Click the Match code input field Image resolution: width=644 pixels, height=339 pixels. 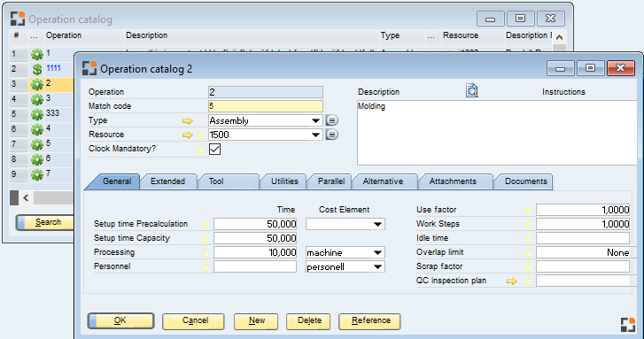point(266,106)
